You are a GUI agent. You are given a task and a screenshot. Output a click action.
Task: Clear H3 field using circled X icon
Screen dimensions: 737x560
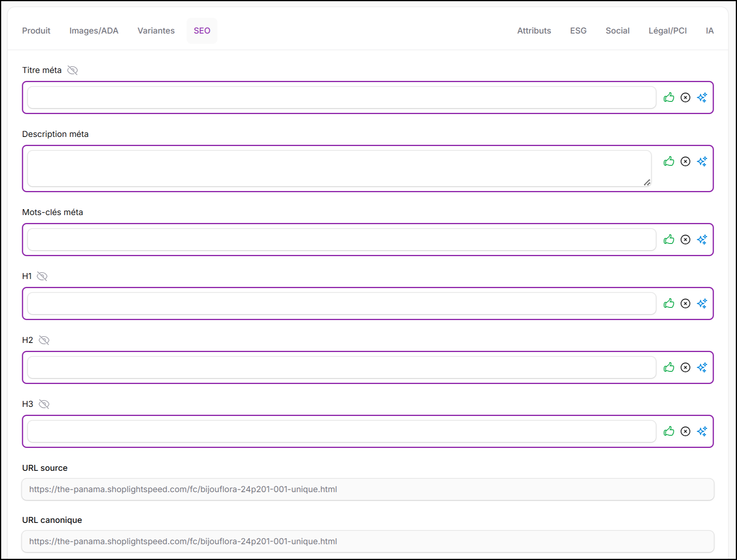(685, 431)
